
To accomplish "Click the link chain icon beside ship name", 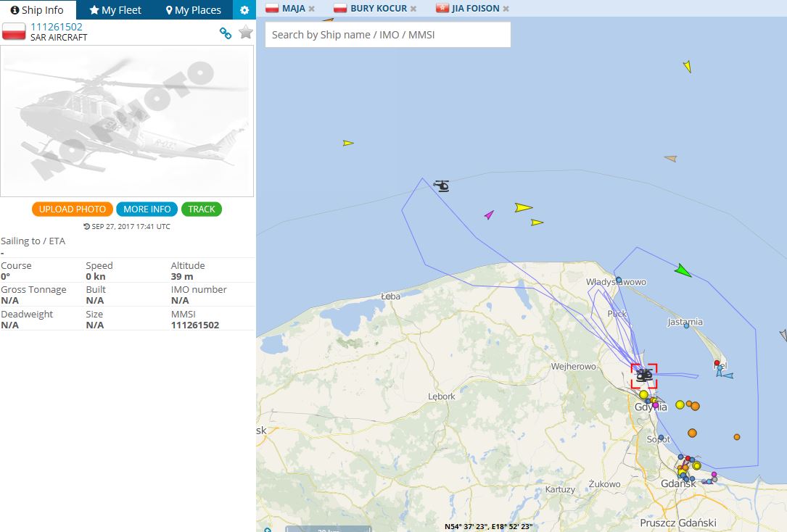I will [x=226, y=33].
